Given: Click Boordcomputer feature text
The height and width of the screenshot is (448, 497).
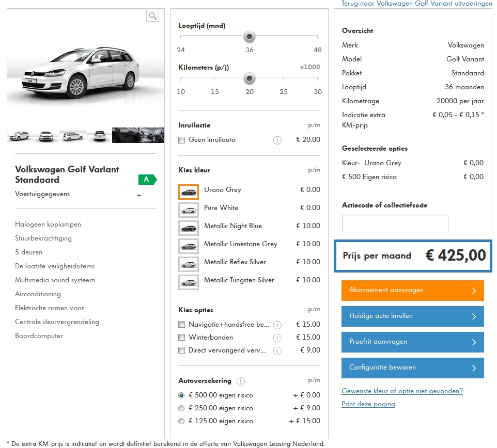Looking at the screenshot, I should pos(39,336).
